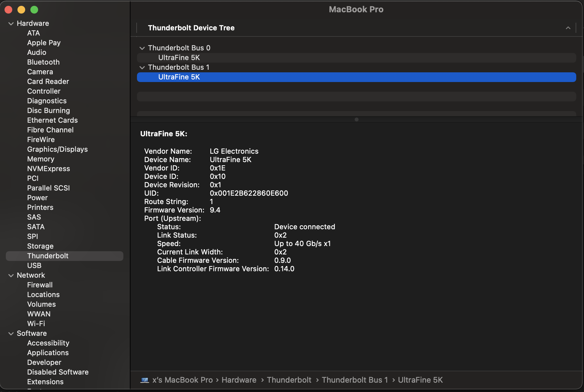Collapse the Thunderbolt Bus 0 tree node
Image resolution: width=584 pixels, height=392 pixels.
pos(142,48)
